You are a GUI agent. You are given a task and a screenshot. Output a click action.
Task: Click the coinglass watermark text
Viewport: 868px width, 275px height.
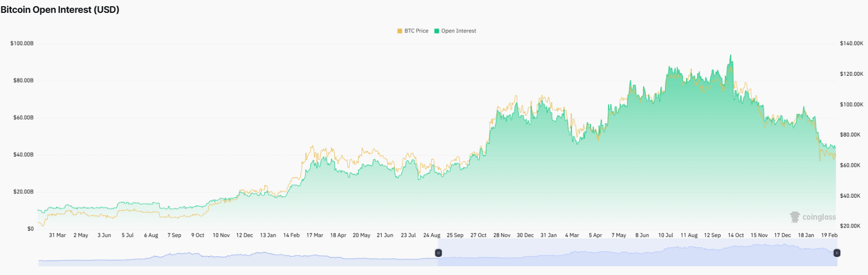(x=819, y=217)
